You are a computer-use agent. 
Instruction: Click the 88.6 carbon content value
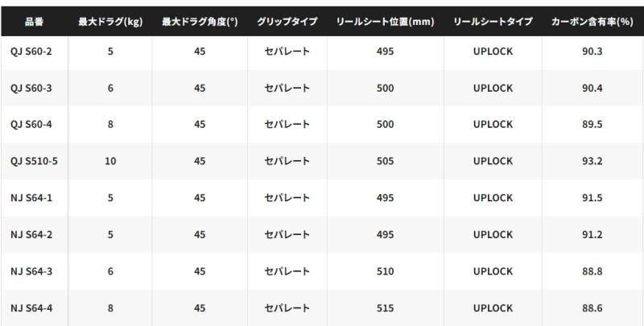[x=592, y=307]
